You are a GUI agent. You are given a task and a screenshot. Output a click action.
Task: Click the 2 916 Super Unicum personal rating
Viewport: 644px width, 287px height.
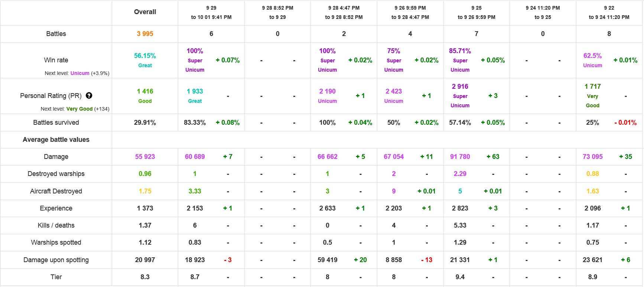460,87
